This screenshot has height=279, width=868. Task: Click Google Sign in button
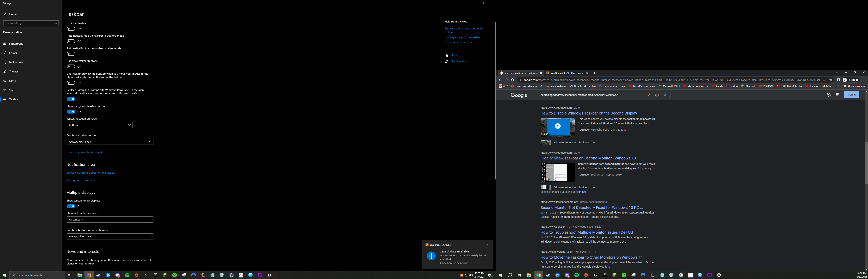(851, 95)
